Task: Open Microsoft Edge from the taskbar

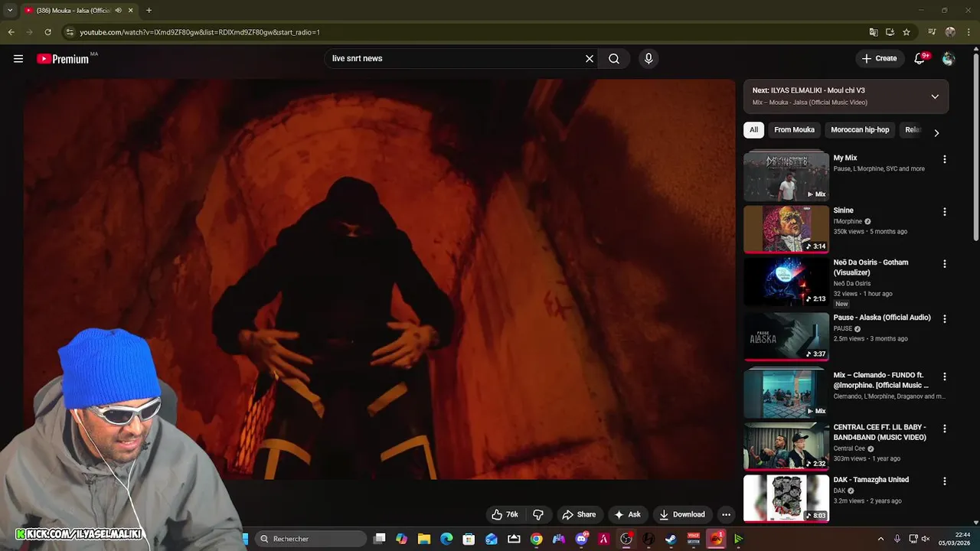Action: tap(446, 539)
